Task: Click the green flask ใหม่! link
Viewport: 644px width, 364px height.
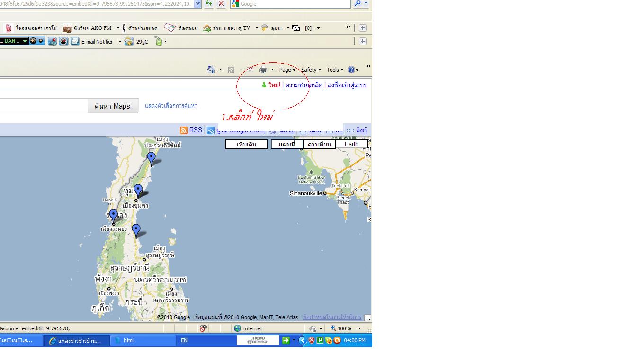Action: pyautogui.click(x=271, y=85)
